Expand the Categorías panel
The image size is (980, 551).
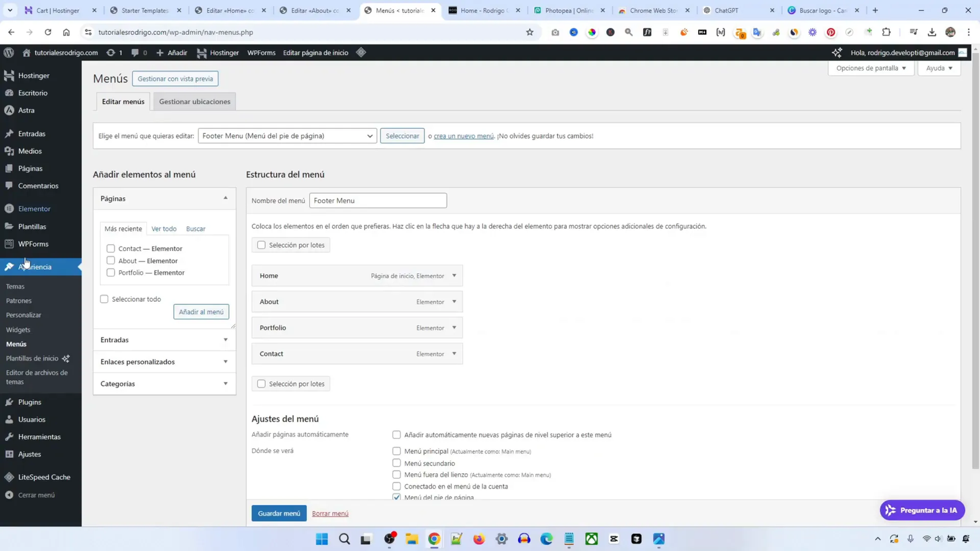tap(164, 383)
